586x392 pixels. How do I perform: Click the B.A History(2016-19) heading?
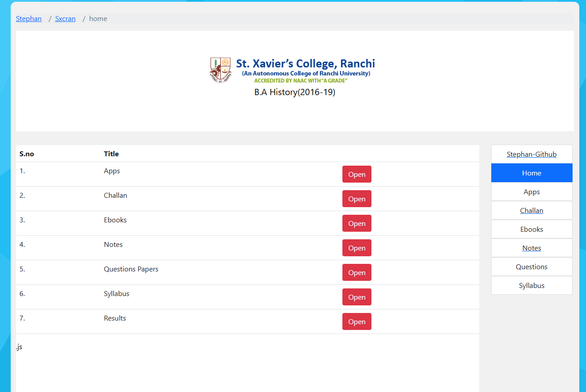[x=295, y=92]
